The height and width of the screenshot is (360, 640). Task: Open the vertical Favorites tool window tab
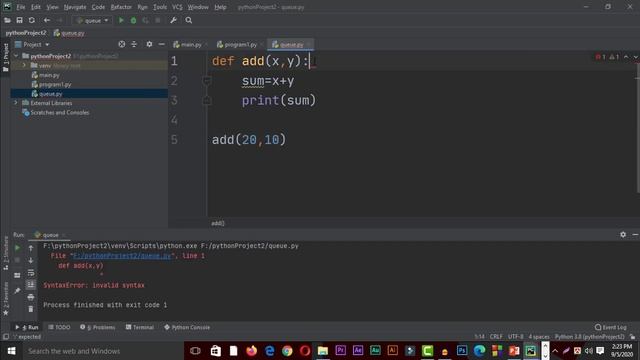(5, 299)
